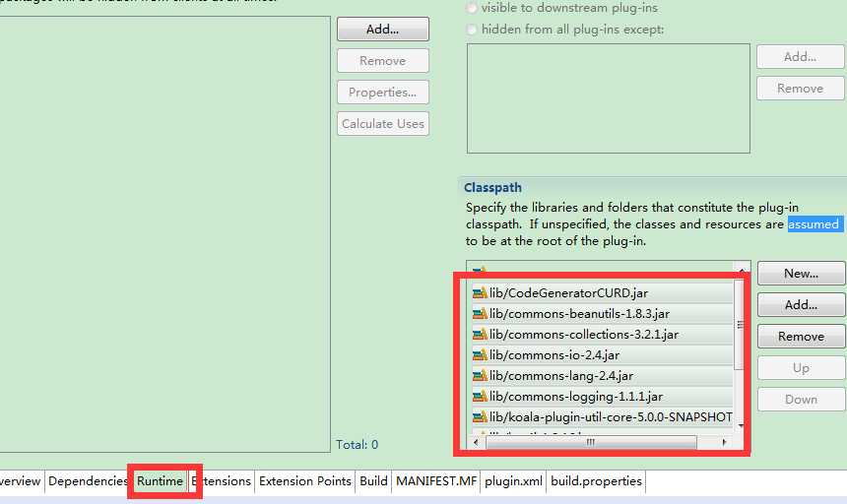Move classpath entry Down
Viewport: 847px width, 504px height.
coord(802,400)
